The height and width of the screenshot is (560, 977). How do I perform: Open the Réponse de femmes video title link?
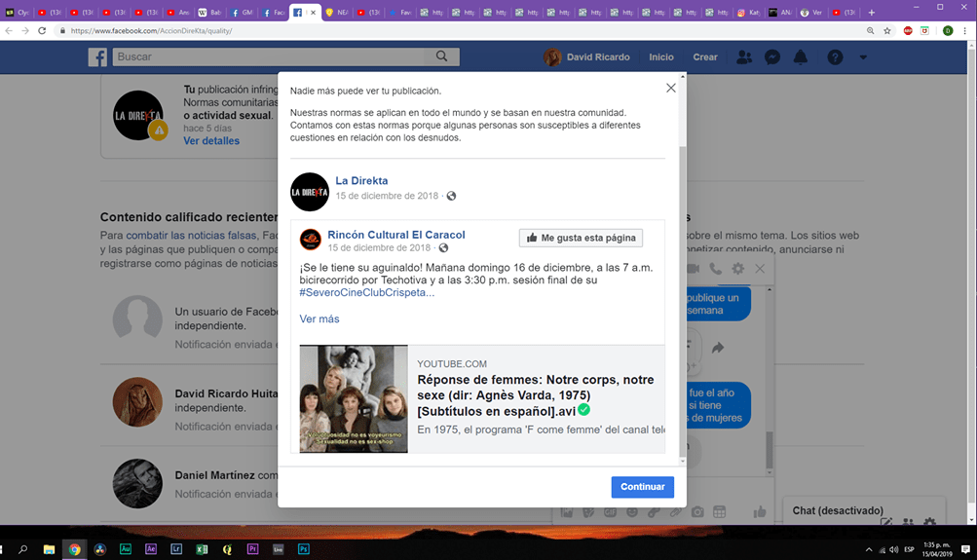click(535, 395)
